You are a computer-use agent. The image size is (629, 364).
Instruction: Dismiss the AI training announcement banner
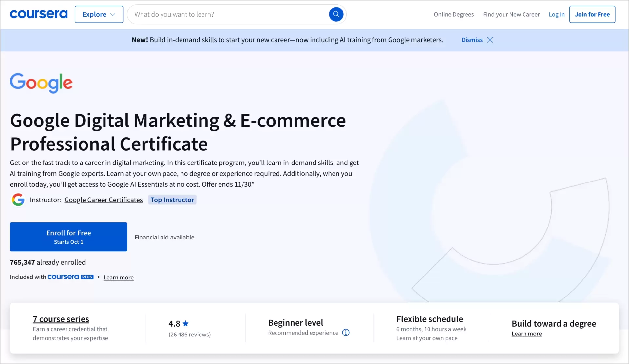click(472, 40)
